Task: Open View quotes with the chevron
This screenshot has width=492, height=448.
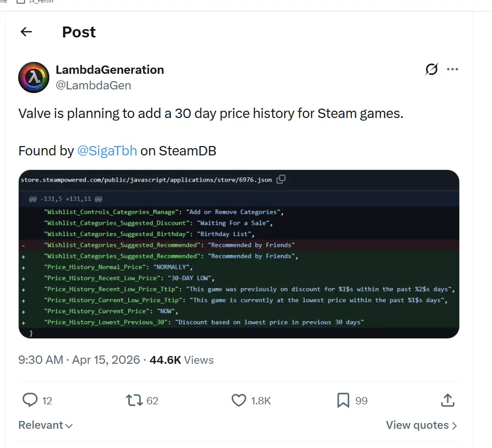Action: click(x=421, y=425)
